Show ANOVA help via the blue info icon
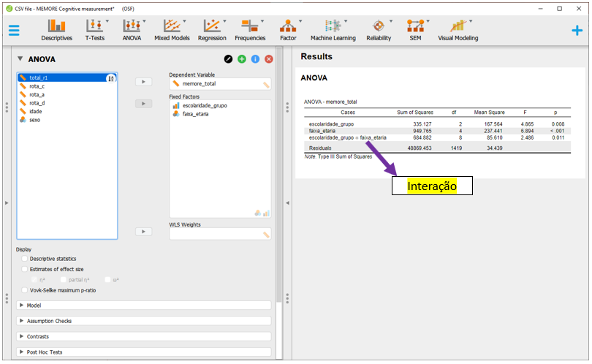The height and width of the screenshot is (364, 592). point(255,58)
